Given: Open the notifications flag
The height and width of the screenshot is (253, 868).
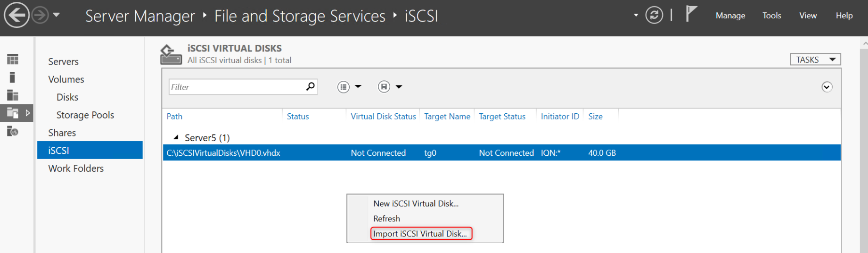Looking at the screenshot, I should [691, 14].
